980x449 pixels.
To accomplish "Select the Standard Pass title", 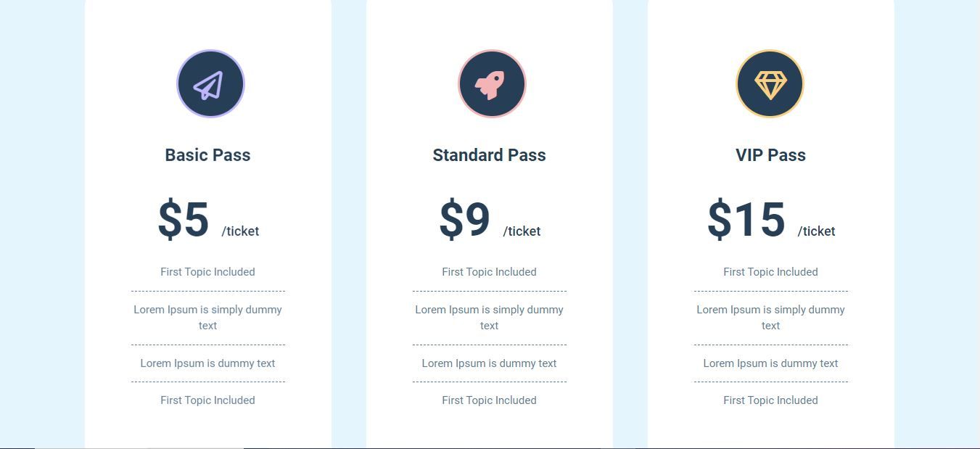I will (x=489, y=155).
